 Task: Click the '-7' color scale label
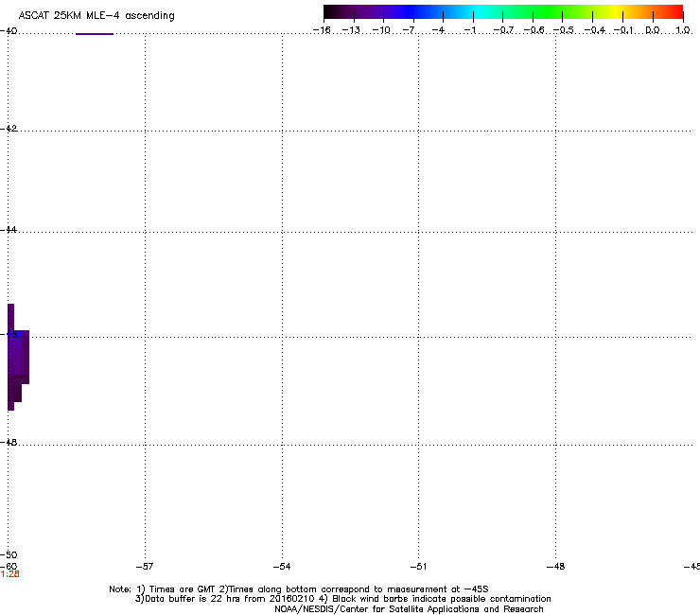tap(409, 30)
